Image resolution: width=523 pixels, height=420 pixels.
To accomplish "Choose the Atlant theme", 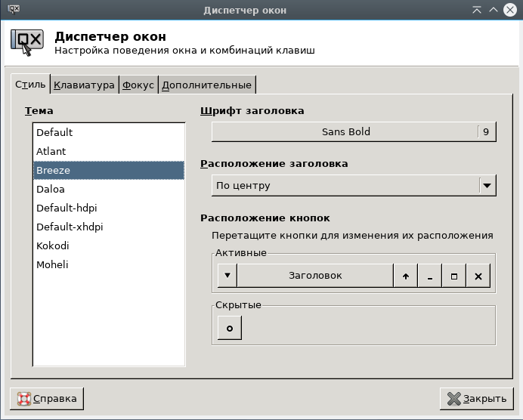I will 51,151.
